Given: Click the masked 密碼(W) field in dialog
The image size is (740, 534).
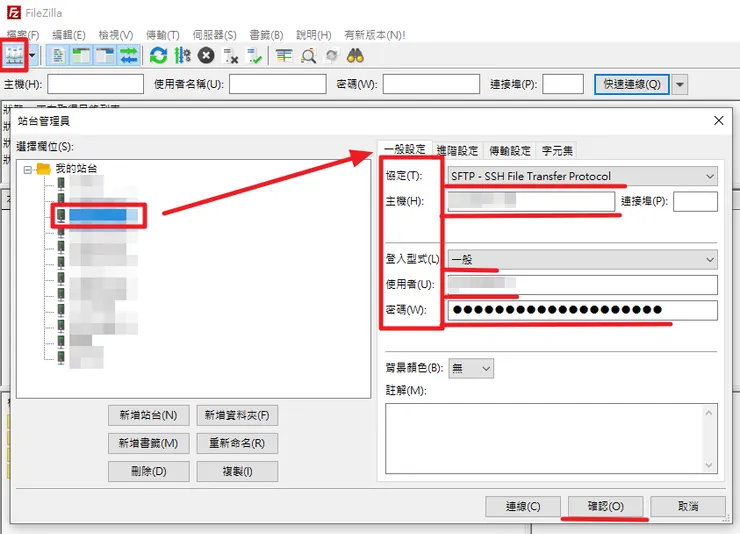Looking at the screenshot, I should click(x=582, y=310).
